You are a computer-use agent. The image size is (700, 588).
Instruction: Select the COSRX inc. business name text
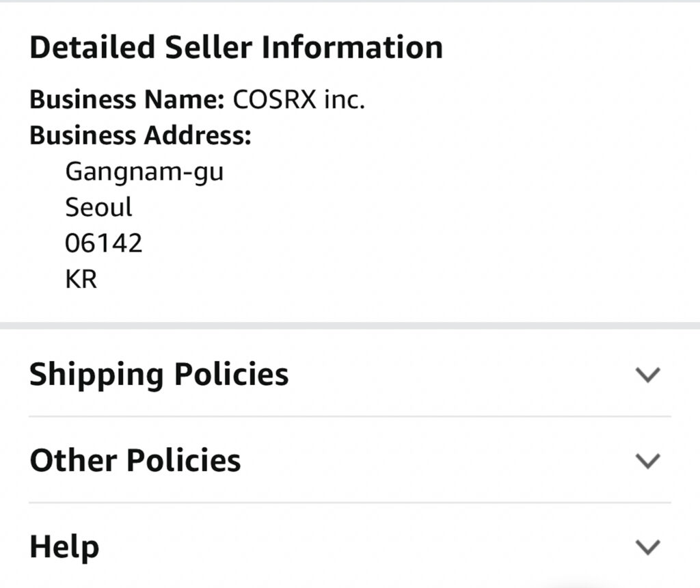pyautogui.click(x=299, y=100)
